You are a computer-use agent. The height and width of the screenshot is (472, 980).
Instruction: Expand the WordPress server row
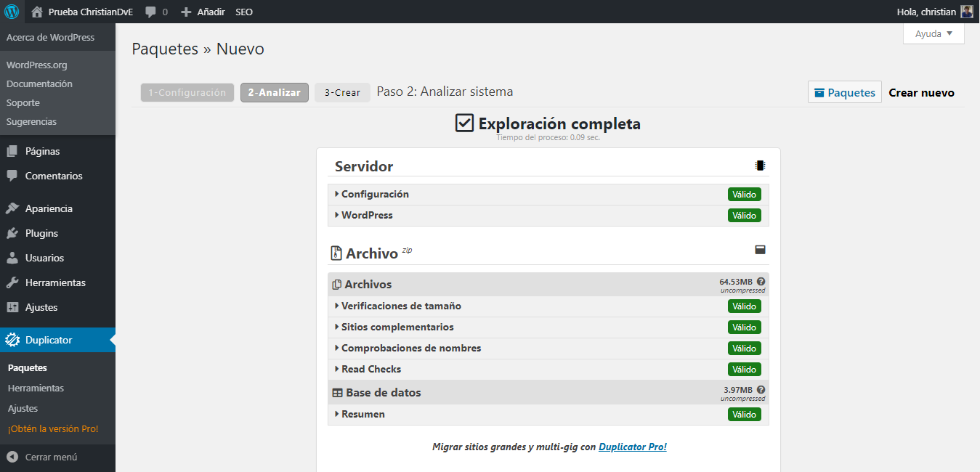pyautogui.click(x=548, y=216)
